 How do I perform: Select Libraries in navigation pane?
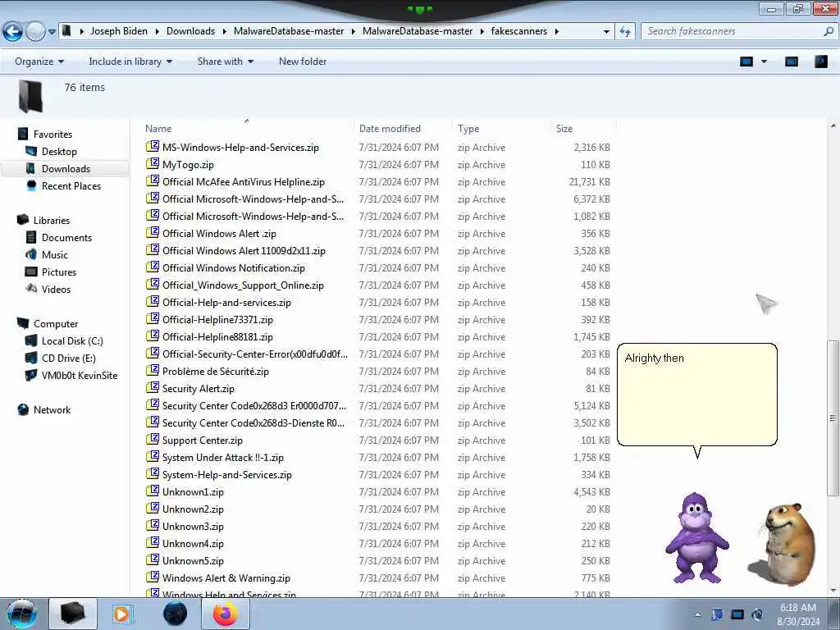point(52,220)
